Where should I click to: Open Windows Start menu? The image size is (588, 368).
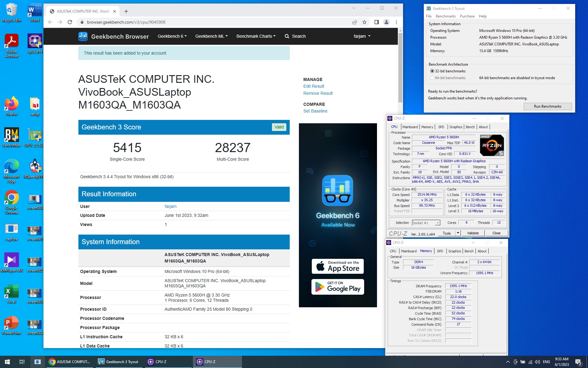(7, 362)
